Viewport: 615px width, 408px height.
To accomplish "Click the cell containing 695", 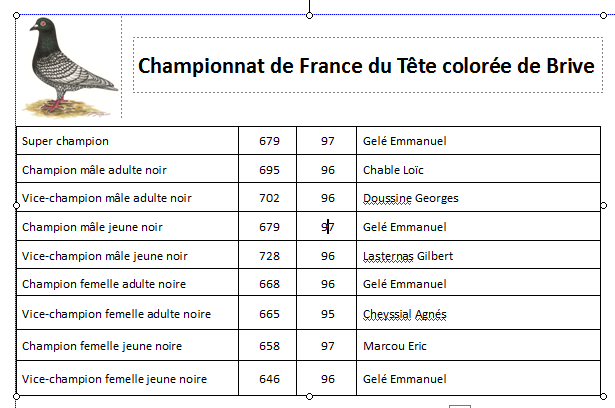I will click(x=269, y=170).
